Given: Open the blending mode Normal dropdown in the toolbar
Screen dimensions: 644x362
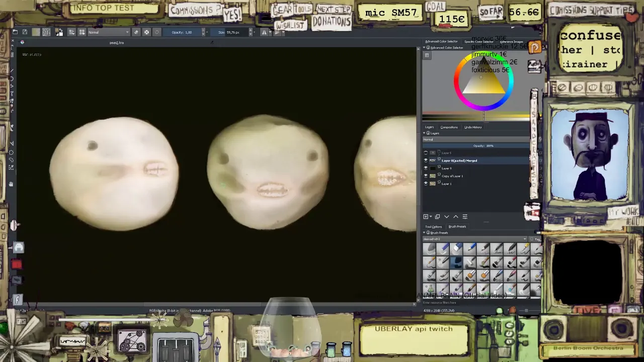Looking at the screenshot, I should click(x=109, y=32).
